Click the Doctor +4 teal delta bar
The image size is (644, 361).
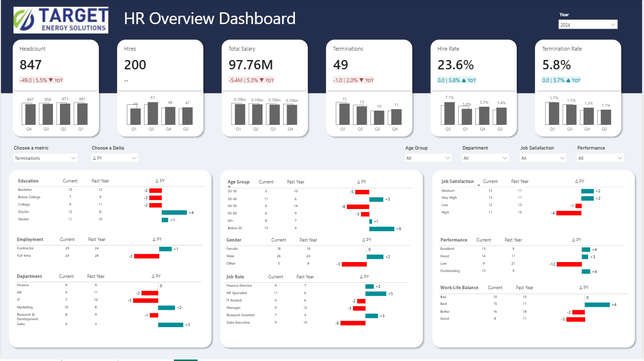[174, 212]
